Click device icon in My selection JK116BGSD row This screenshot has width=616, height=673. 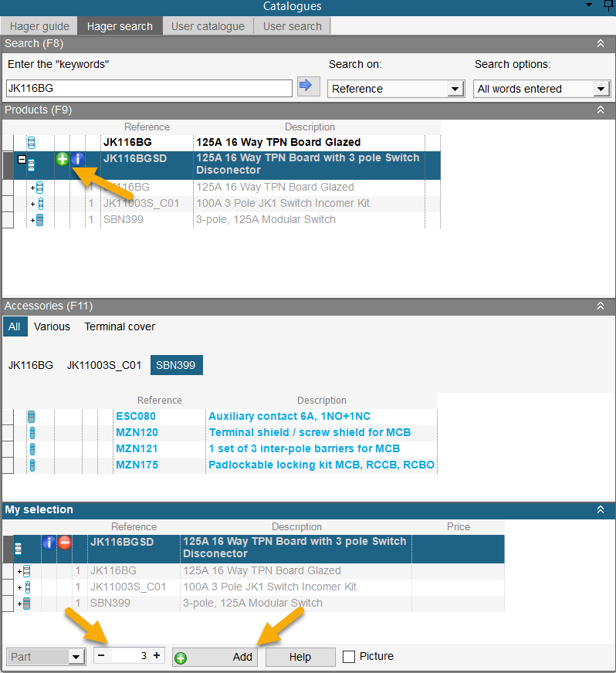(18, 549)
